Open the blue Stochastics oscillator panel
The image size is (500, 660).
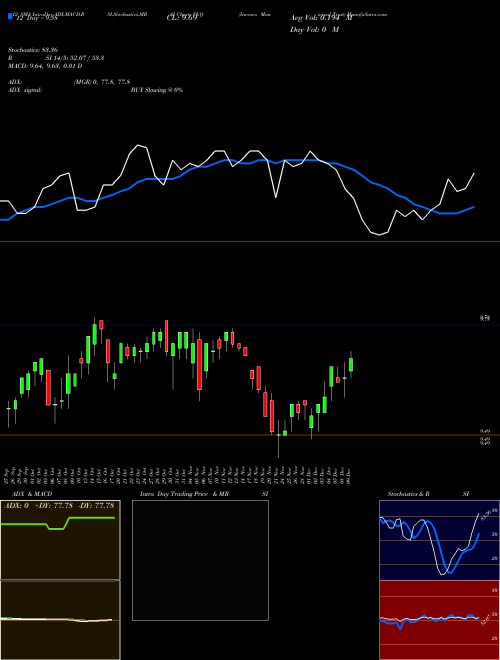tap(439, 540)
